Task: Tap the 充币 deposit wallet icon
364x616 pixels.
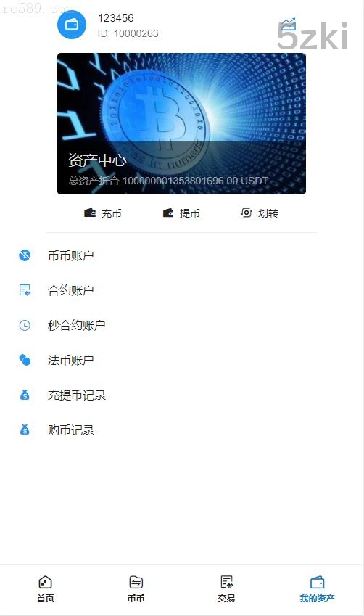Action: pyautogui.click(x=89, y=213)
